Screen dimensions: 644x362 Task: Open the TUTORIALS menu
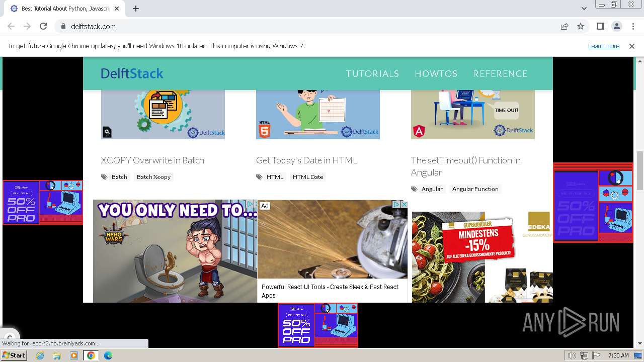(372, 73)
